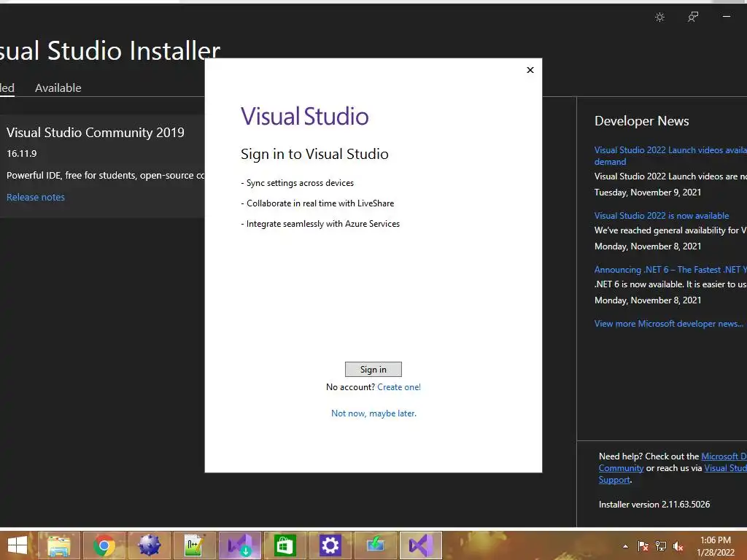The width and height of the screenshot is (747, 560).
Task: Click the Tuesday, November 9, 2021 date
Action: click(x=648, y=192)
